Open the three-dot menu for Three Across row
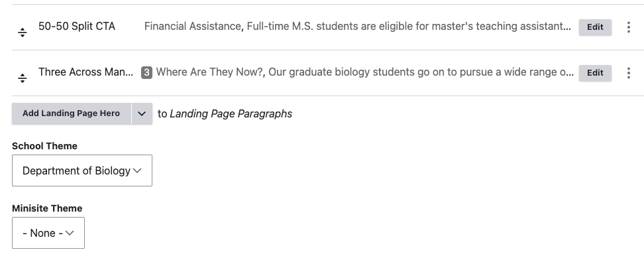The height and width of the screenshot is (270, 644). click(628, 73)
